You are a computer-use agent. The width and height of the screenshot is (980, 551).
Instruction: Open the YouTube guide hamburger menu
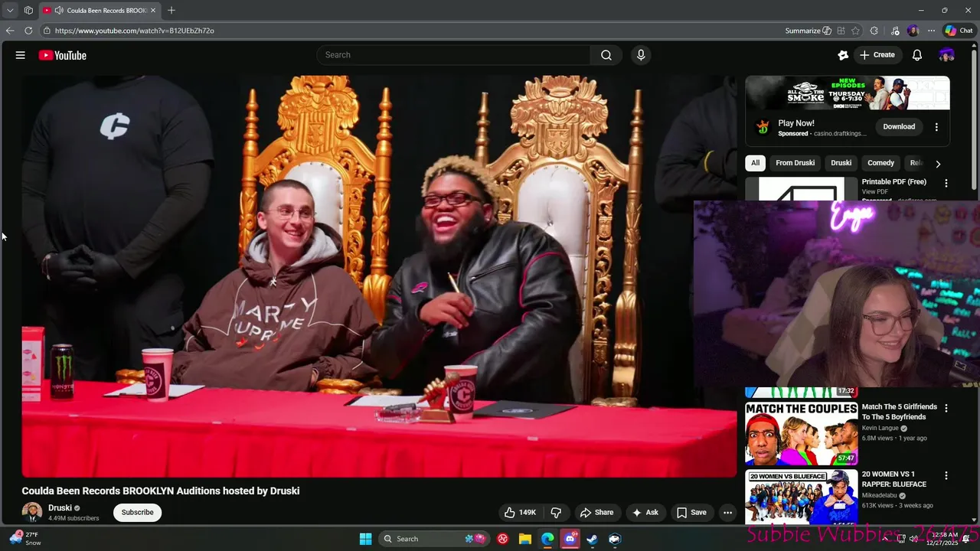pyautogui.click(x=21, y=55)
